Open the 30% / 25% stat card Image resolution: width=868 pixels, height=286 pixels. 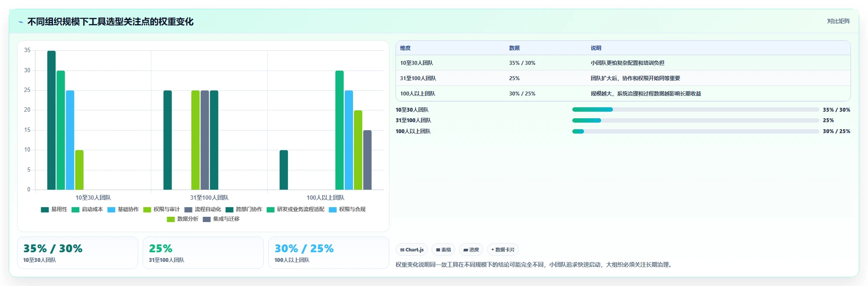tap(329, 253)
